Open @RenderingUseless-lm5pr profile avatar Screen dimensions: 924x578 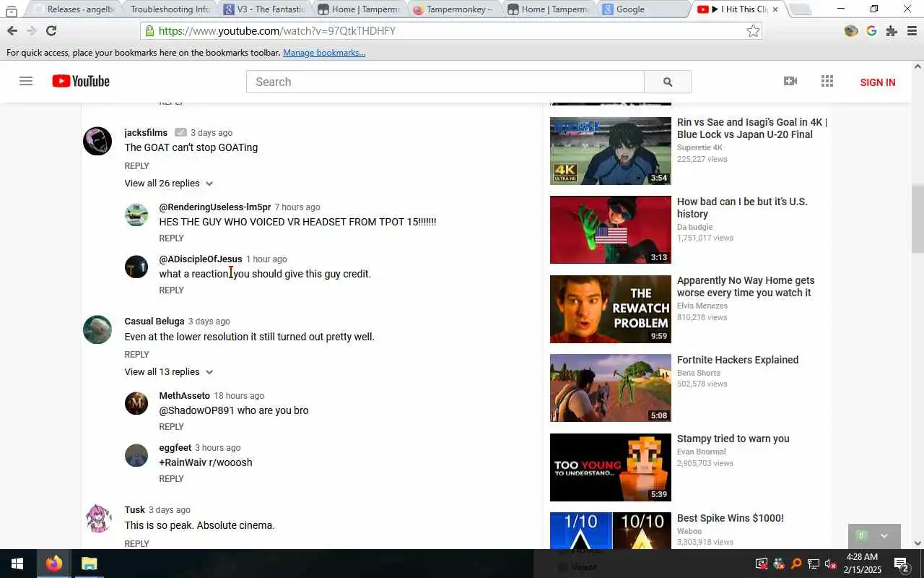coord(136,215)
